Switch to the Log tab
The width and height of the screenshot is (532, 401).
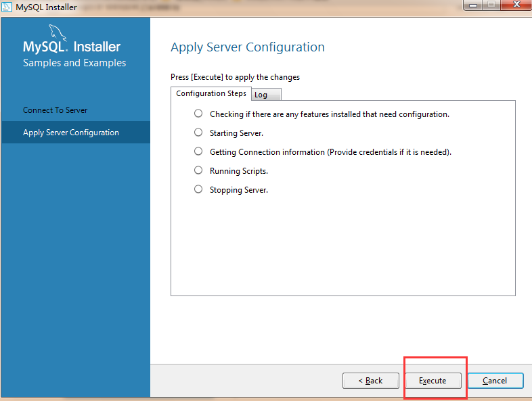(267, 95)
